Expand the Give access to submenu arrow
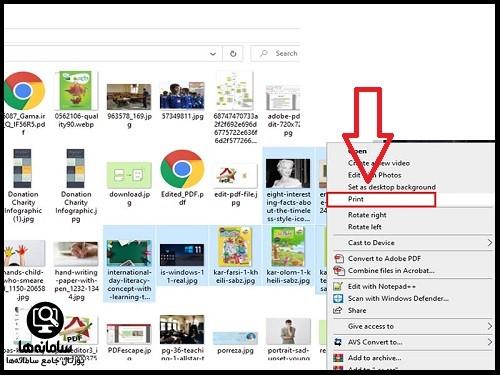 pos(489,326)
